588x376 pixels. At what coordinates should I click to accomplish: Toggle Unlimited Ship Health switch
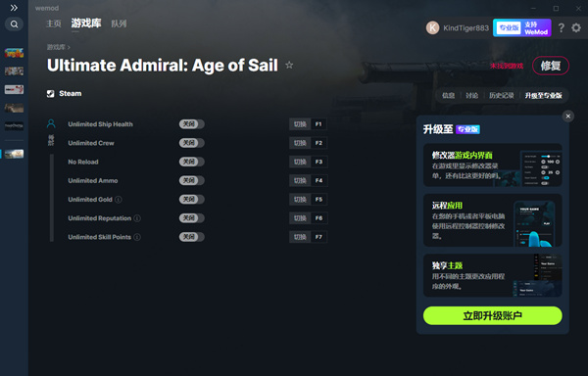[x=192, y=124]
